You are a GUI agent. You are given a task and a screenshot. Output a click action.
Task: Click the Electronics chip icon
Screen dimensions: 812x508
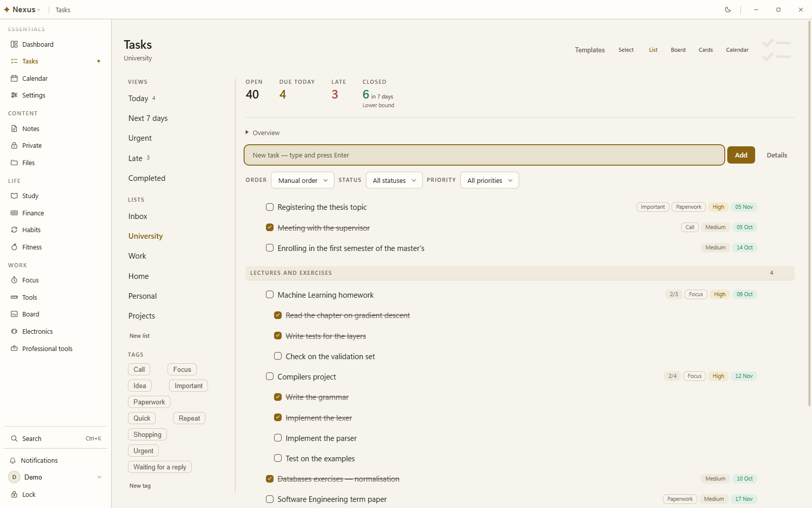point(14,331)
